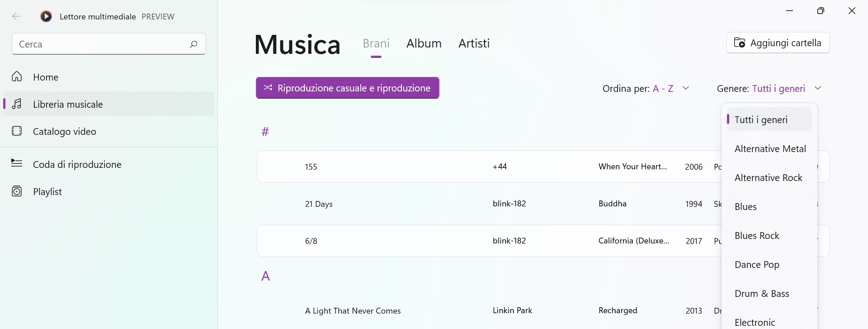Open Home from the house icon
The image size is (868, 329).
[x=17, y=76]
